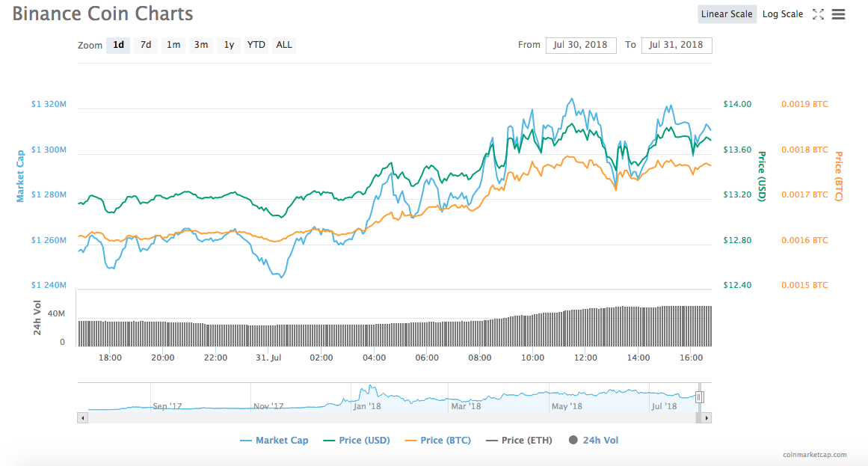Click the Price (BTC) axis title
868x466 pixels.
point(839,177)
